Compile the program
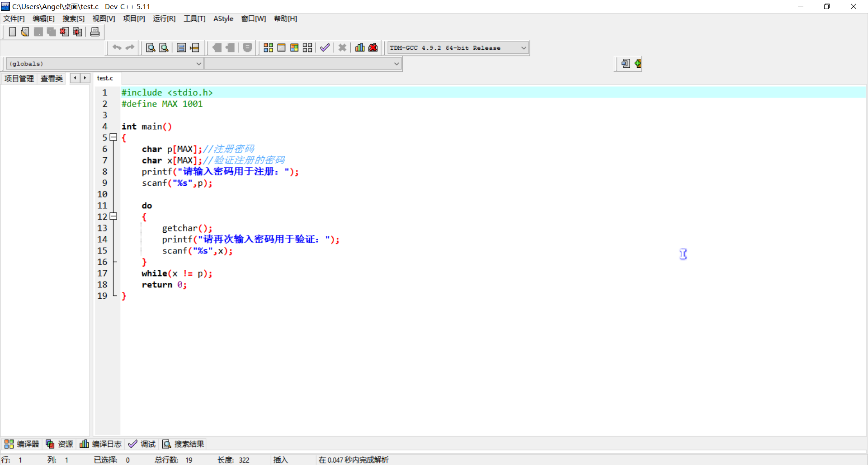This screenshot has height=465, width=868. [268, 47]
